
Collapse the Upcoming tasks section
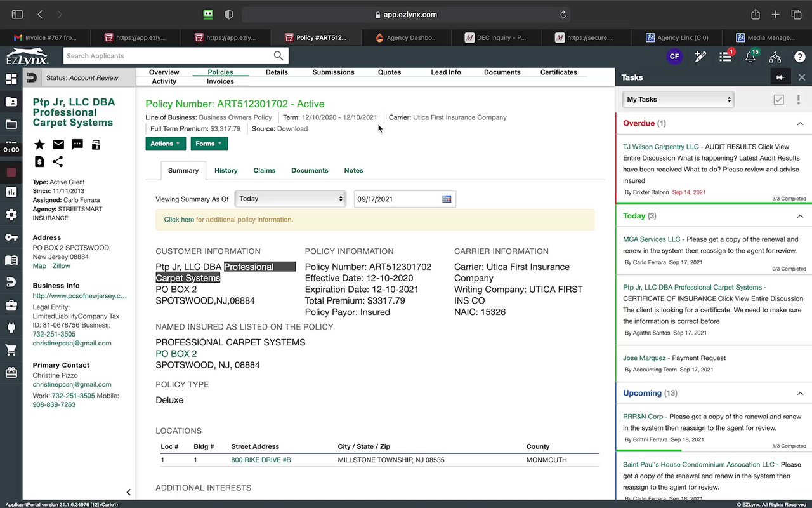coord(800,394)
